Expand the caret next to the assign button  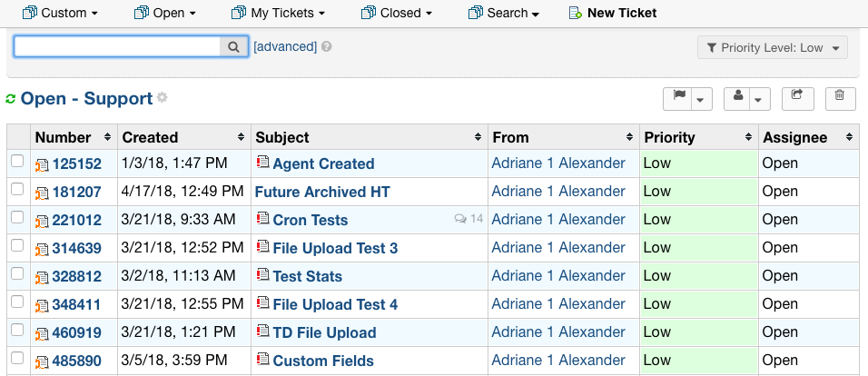click(758, 100)
